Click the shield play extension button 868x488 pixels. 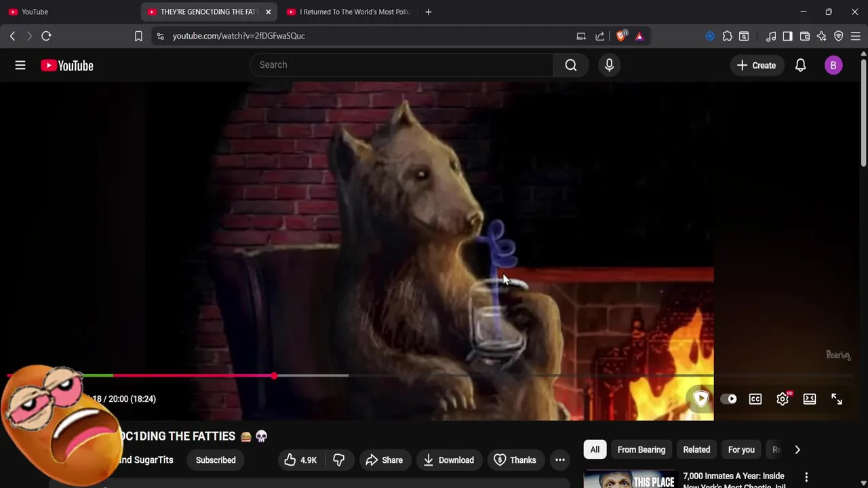click(x=701, y=399)
